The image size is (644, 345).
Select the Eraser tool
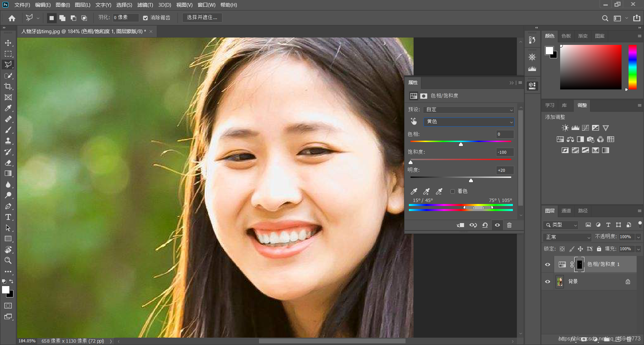(8, 163)
